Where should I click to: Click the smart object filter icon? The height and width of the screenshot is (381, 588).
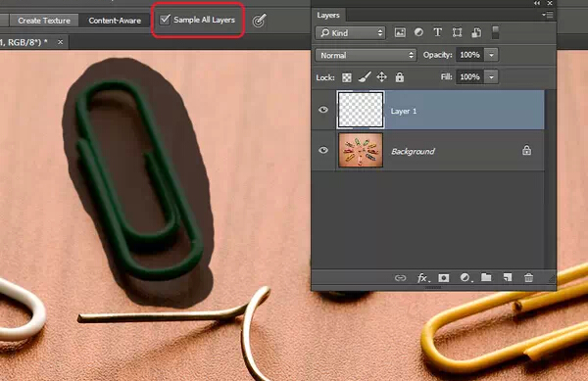pyautogui.click(x=476, y=32)
